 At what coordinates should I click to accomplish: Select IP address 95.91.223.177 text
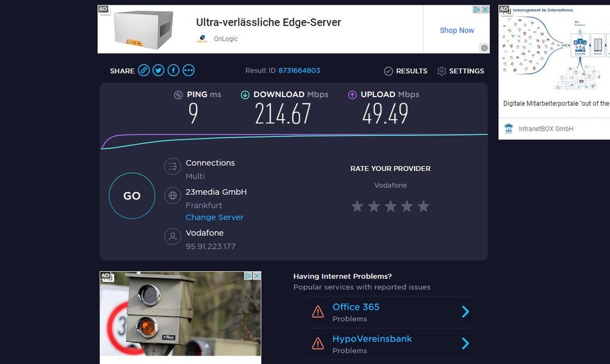[211, 246]
